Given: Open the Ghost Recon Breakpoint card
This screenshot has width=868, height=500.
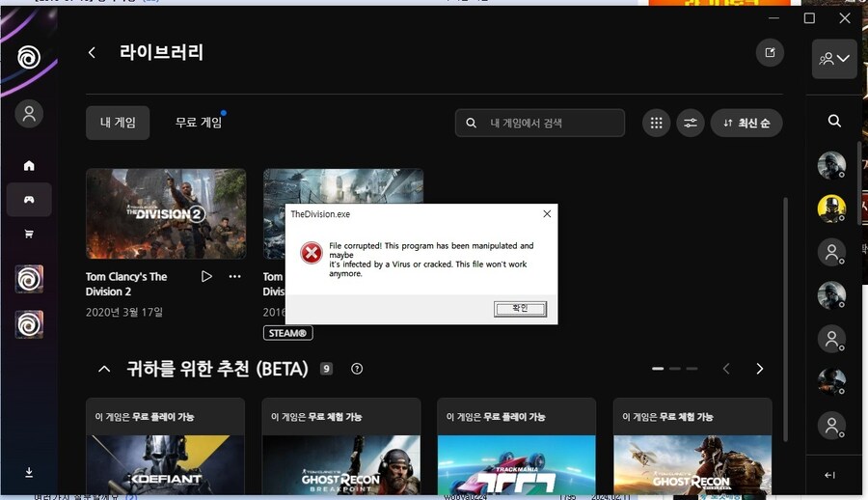Looking at the screenshot, I should [341, 446].
